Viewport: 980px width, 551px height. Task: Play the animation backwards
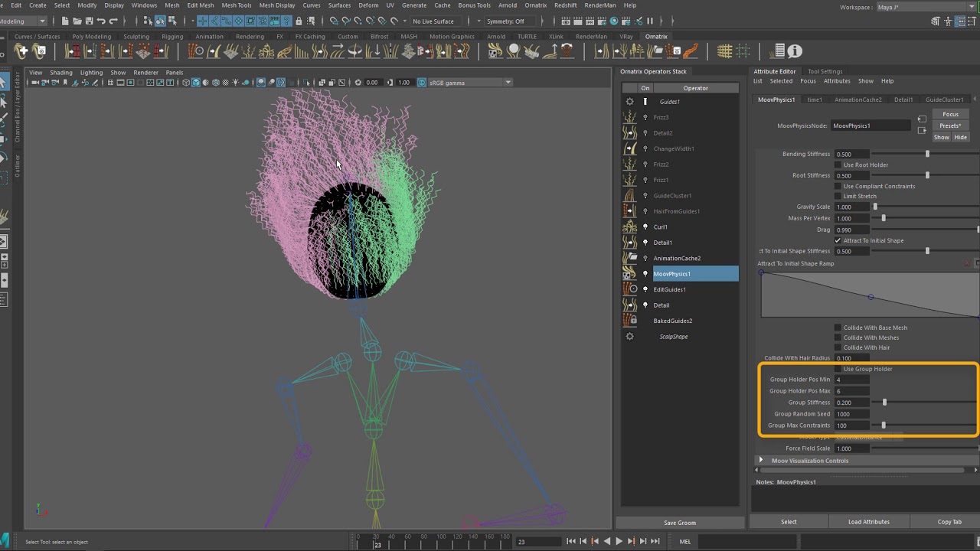pyautogui.click(x=607, y=542)
